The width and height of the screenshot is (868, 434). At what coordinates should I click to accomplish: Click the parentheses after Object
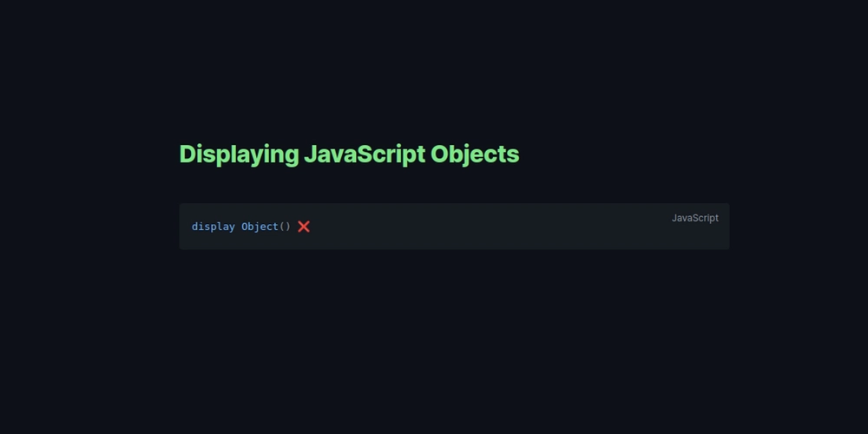285,227
